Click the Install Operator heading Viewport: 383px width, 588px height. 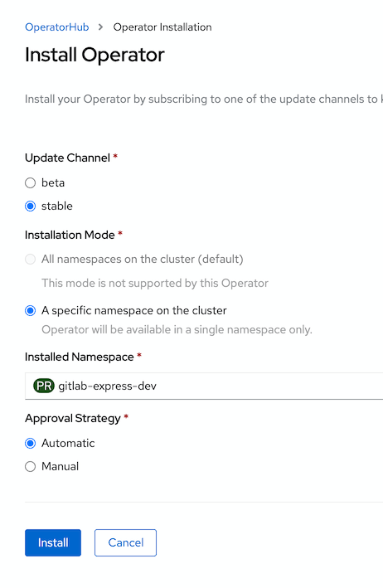pos(95,55)
